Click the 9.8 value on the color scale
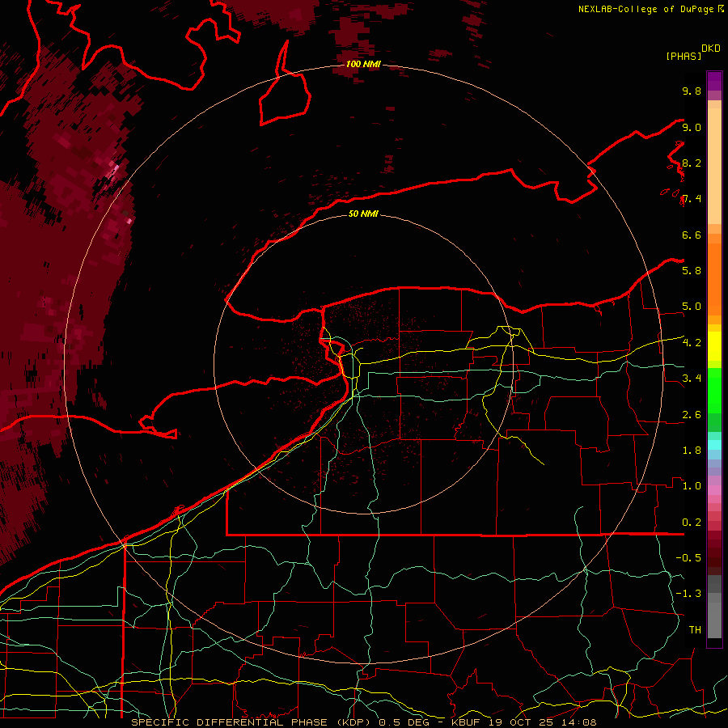The height and width of the screenshot is (728, 728). tap(692, 91)
